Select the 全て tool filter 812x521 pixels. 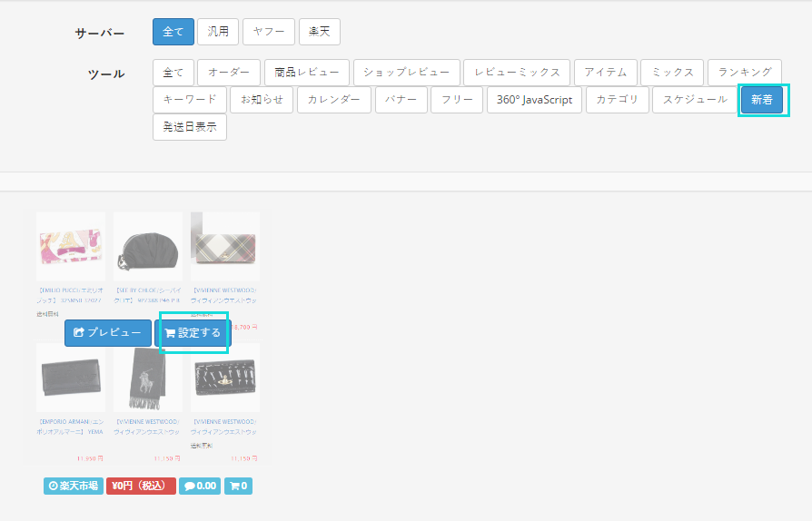[173, 73]
